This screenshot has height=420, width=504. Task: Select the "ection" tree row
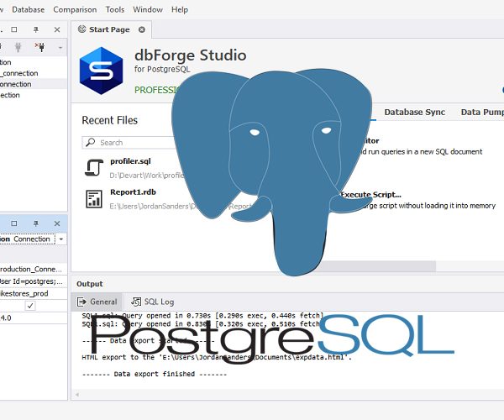34,95
